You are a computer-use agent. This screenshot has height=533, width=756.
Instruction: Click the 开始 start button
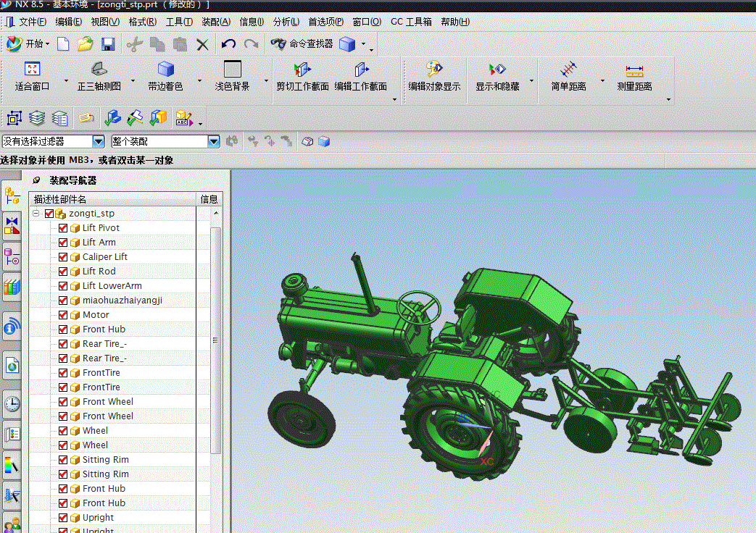(28, 44)
